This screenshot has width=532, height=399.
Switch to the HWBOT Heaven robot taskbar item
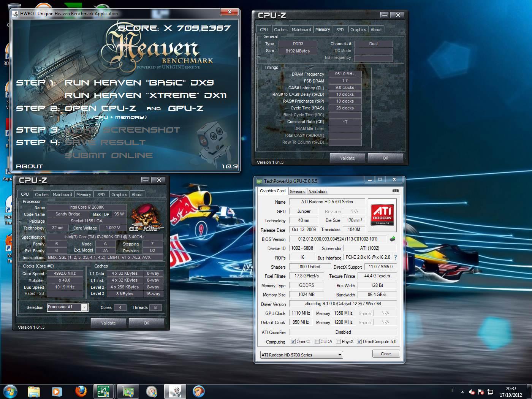[175, 391]
